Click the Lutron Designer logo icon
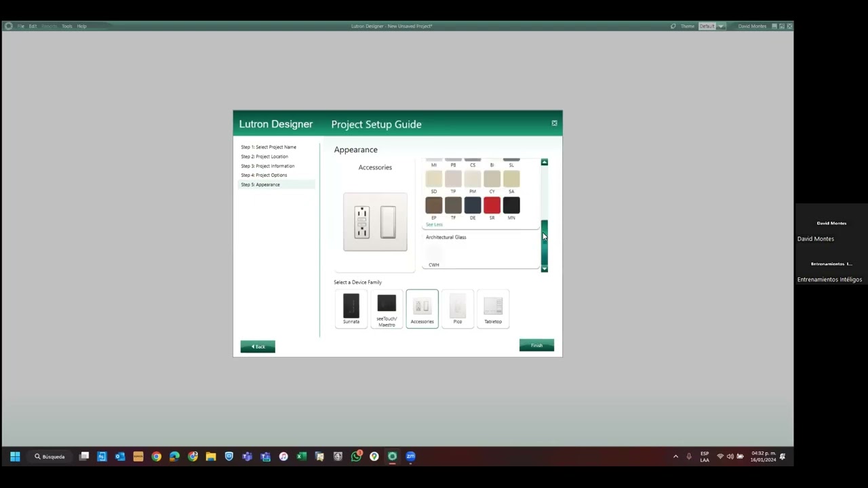The height and width of the screenshot is (488, 868). tap(8, 26)
